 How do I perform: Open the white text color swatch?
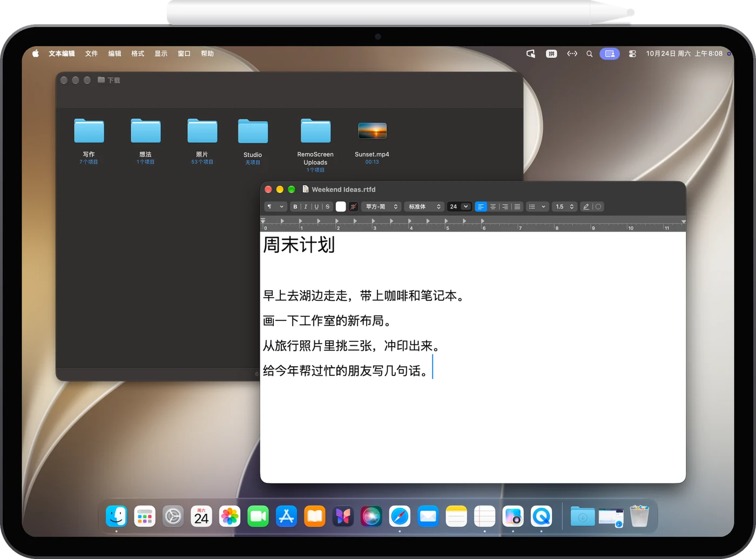pos(341,207)
